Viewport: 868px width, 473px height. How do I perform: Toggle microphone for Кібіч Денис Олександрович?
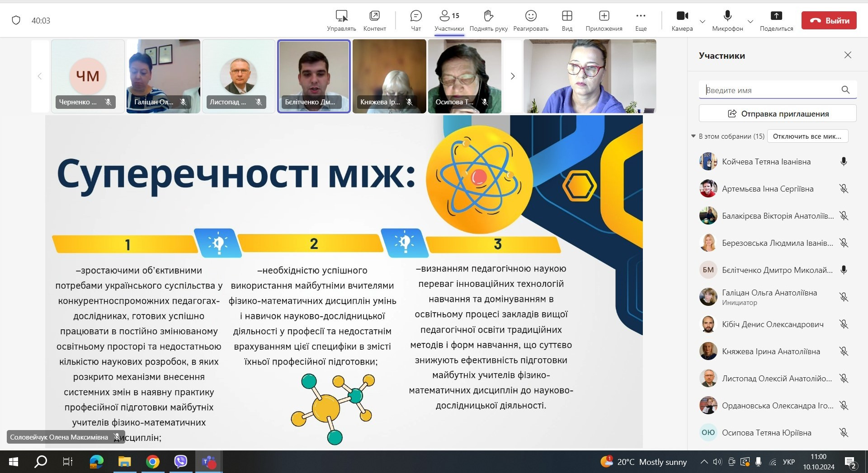click(844, 324)
